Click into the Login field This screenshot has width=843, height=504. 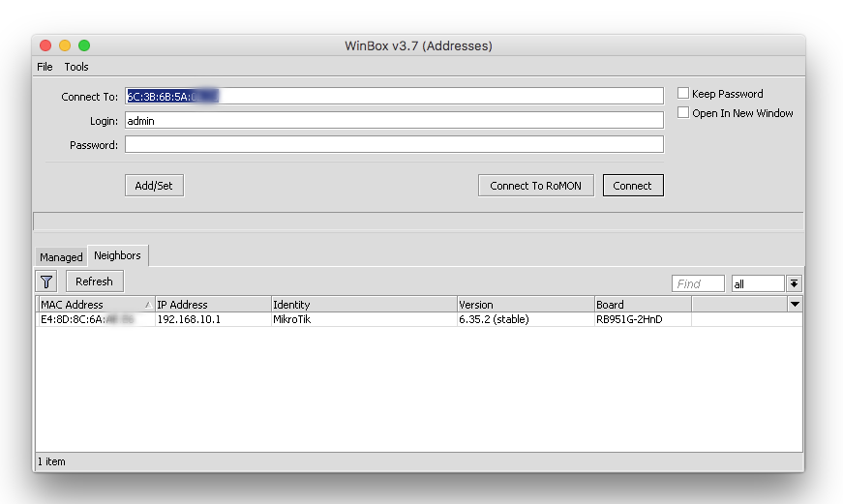[x=394, y=120]
